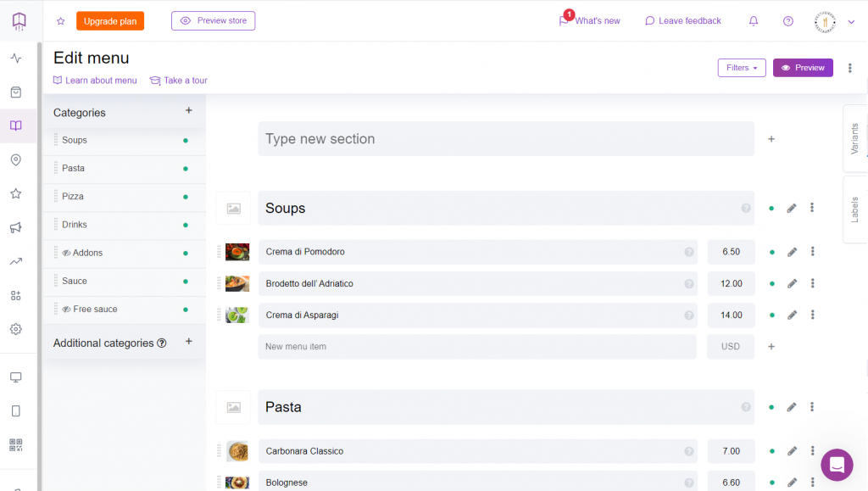
Task: Toggle availability dot next to Crema di Pomodoro
Action: (771, 252)
